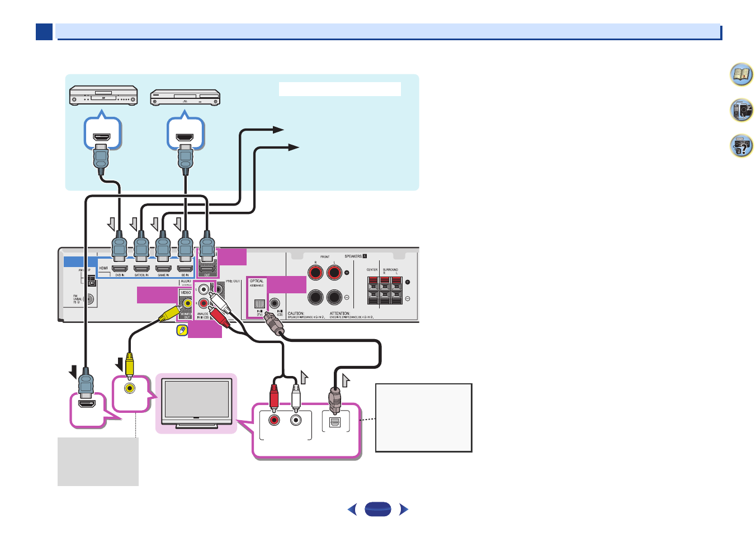Go to the previous page arrow
Screen dimensions: 756x533
(352, 509)
